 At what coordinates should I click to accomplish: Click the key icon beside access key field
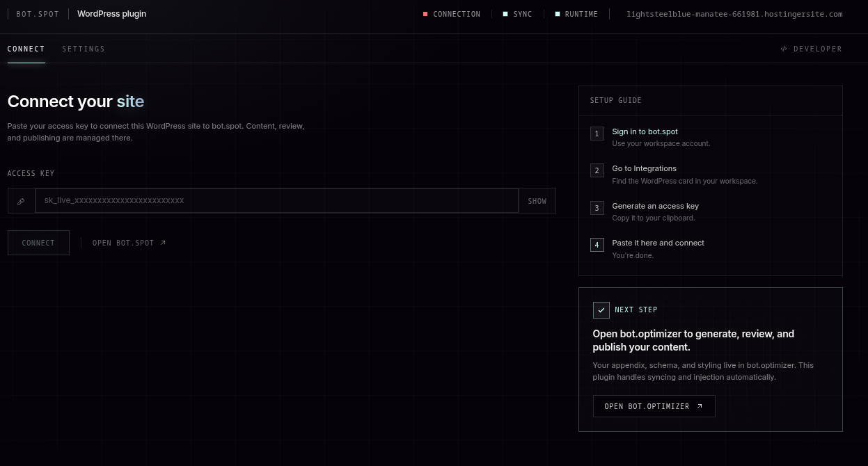coord(21,201)
